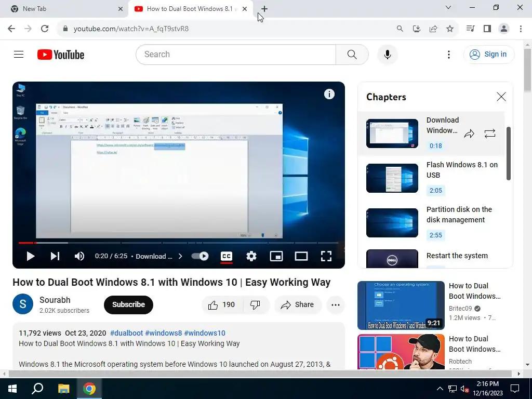Open Britec09 dual boot video thumbnail

401,305
